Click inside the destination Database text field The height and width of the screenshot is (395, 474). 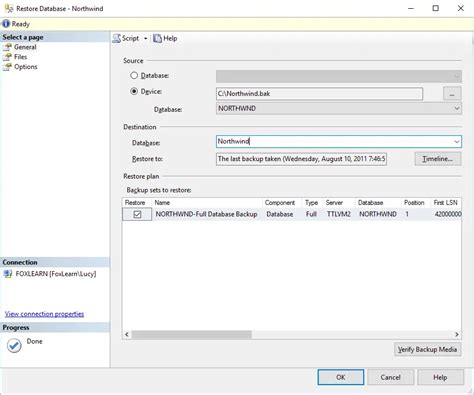[x=333, y=142]
